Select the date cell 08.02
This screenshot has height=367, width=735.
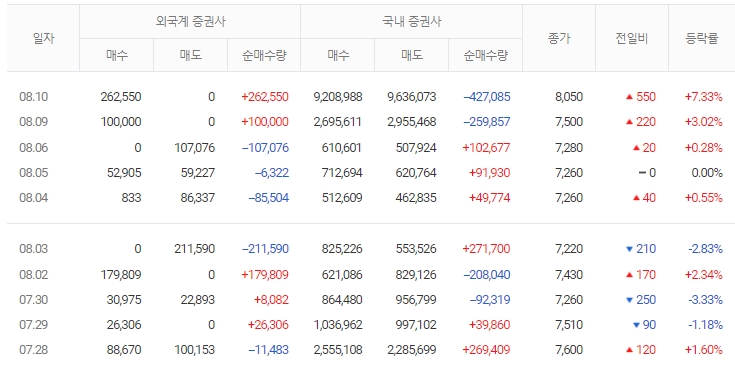[x=34, y=275]
